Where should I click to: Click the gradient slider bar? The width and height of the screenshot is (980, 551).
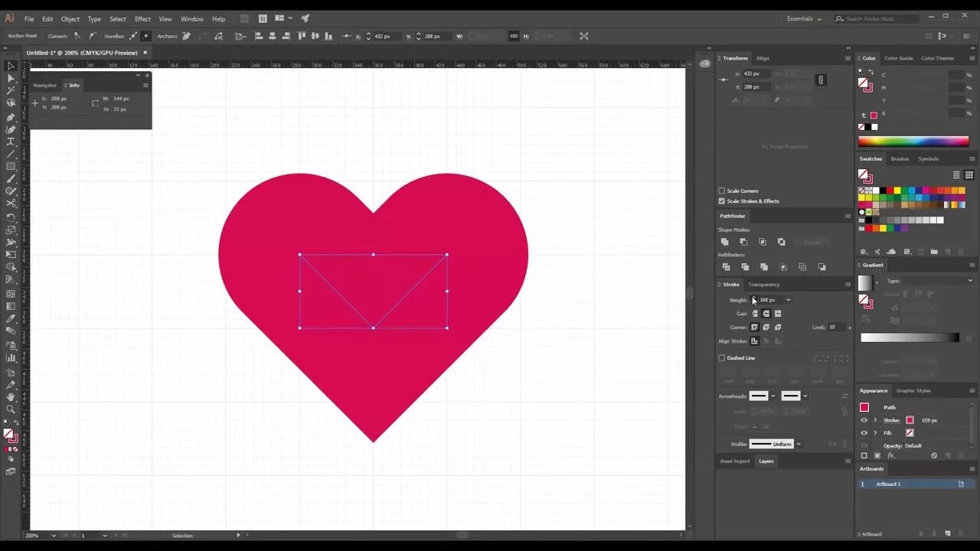pyautogui.click(x=910, y=337)
